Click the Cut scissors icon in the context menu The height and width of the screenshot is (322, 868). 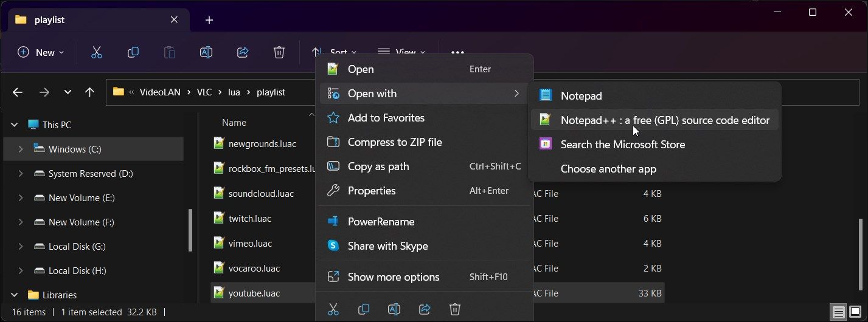coord(333,309)
